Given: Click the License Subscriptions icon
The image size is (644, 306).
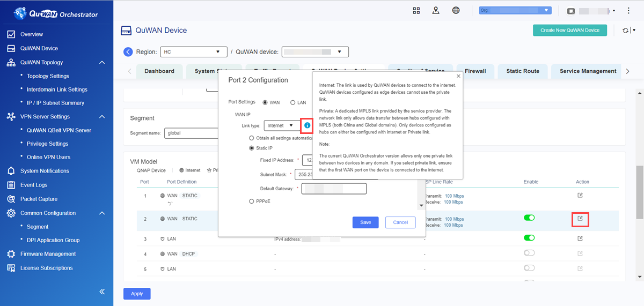Looking at the screenshot, I should [x=11, y=268].
